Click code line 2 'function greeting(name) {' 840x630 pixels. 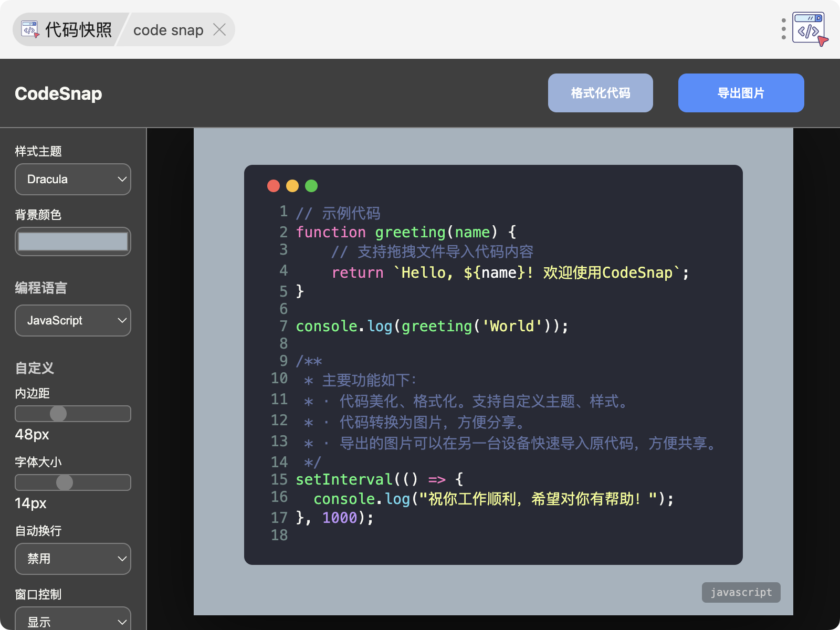pyautogui.click(x=406, y=232)
